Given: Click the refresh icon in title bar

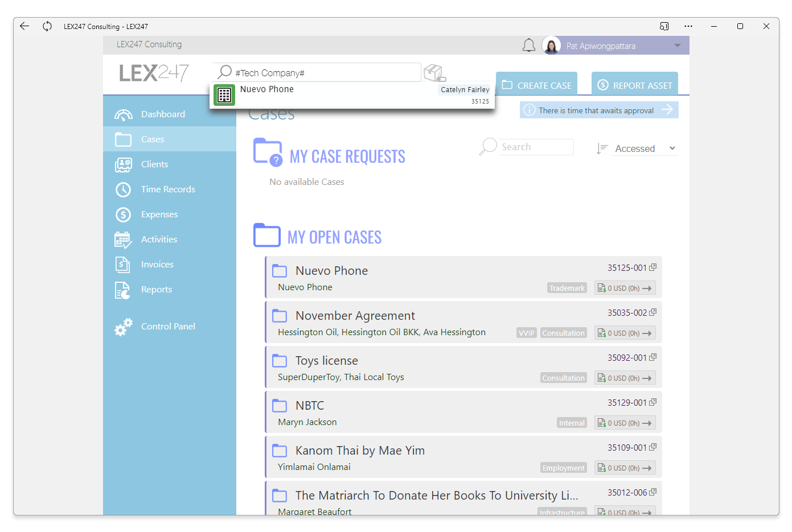Looking at the screenshot, I should click(47, 26).
